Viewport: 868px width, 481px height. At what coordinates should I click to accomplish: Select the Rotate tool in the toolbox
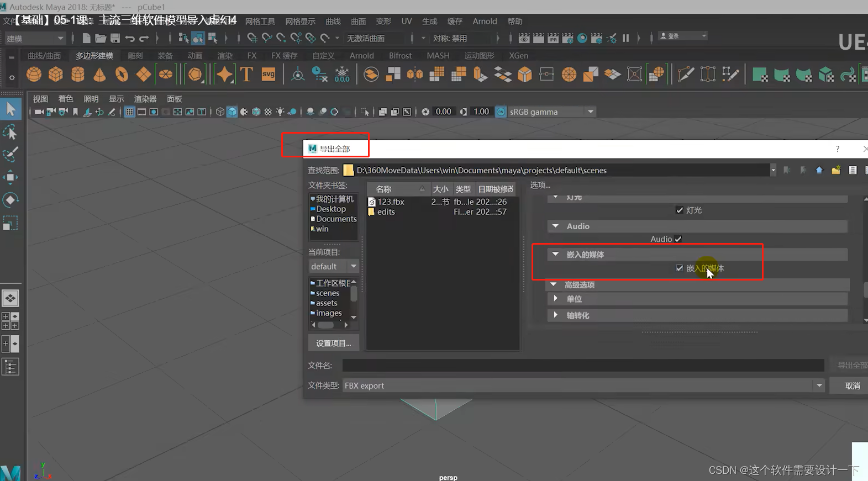point(10,200)
